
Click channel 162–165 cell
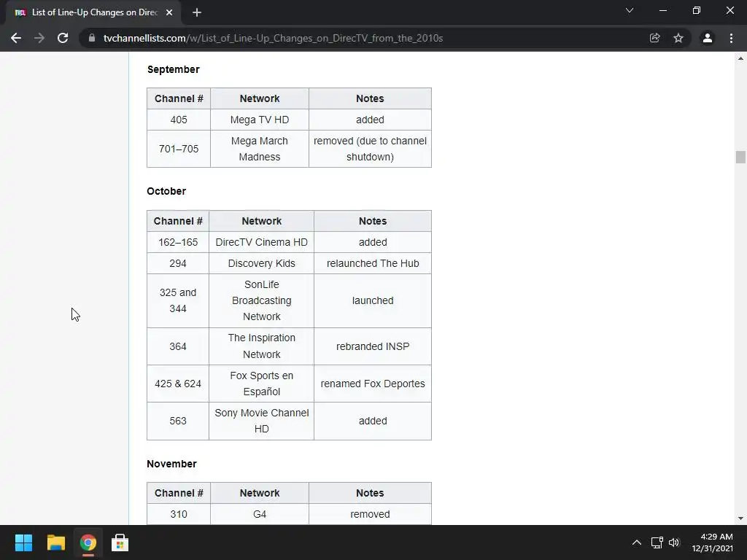[178, 242]
